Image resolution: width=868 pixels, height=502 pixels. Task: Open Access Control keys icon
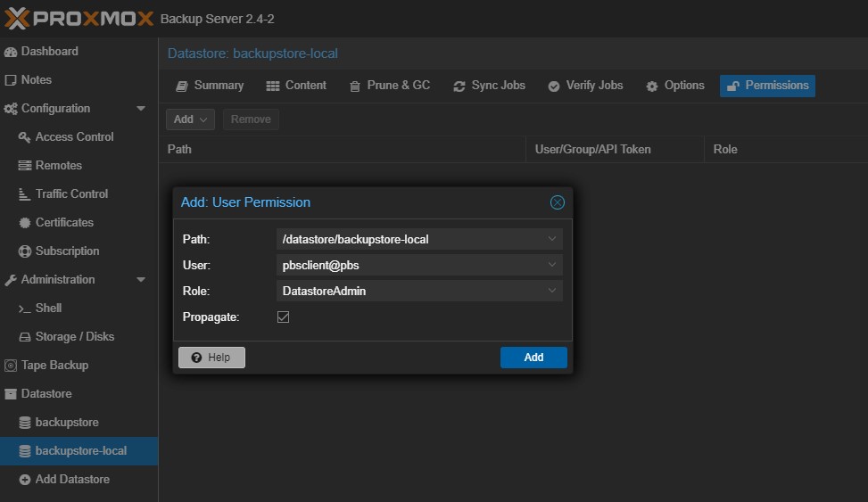(25, 137)
